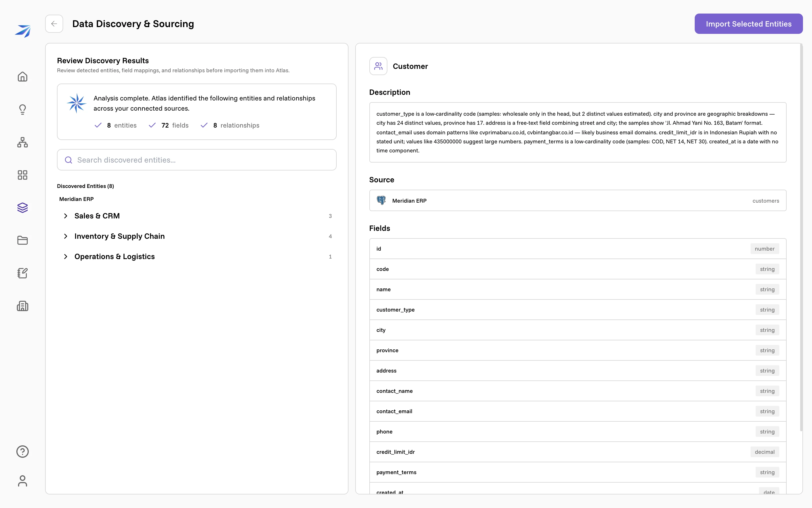Viewport: 812px width, 508px height.
Task: Click the Atlas compass star icon
Action: [x=77, y=103]
